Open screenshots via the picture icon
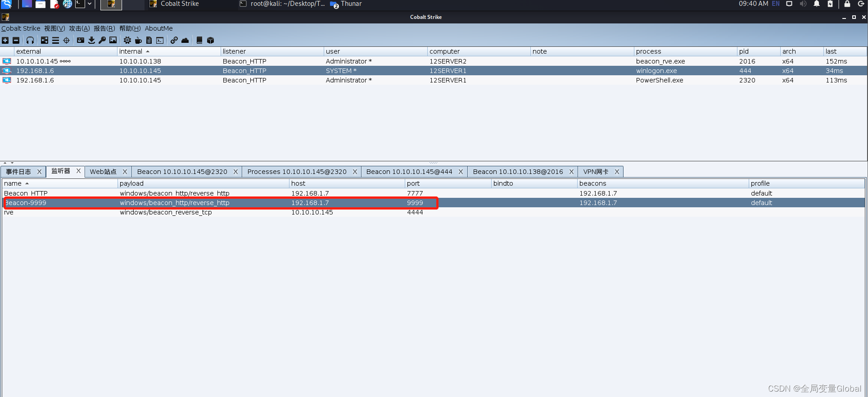The image size is (868, 397). click(x=113, y=41)
